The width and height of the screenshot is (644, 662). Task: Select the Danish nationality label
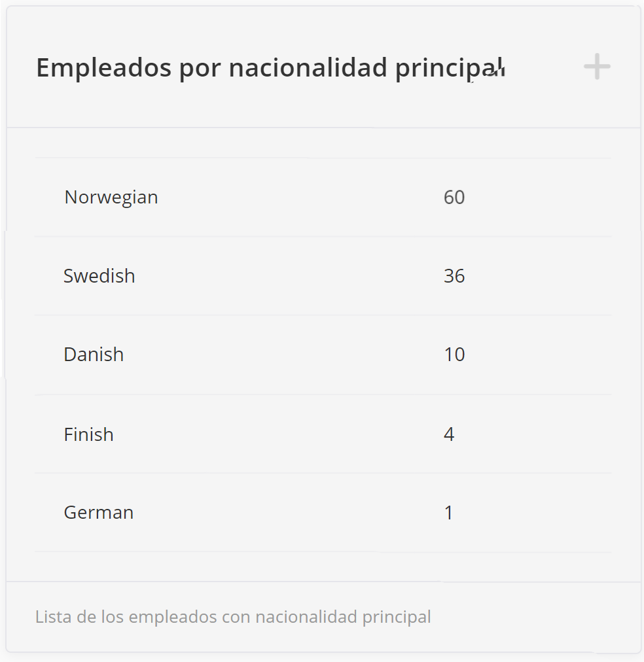pos(94,354)
